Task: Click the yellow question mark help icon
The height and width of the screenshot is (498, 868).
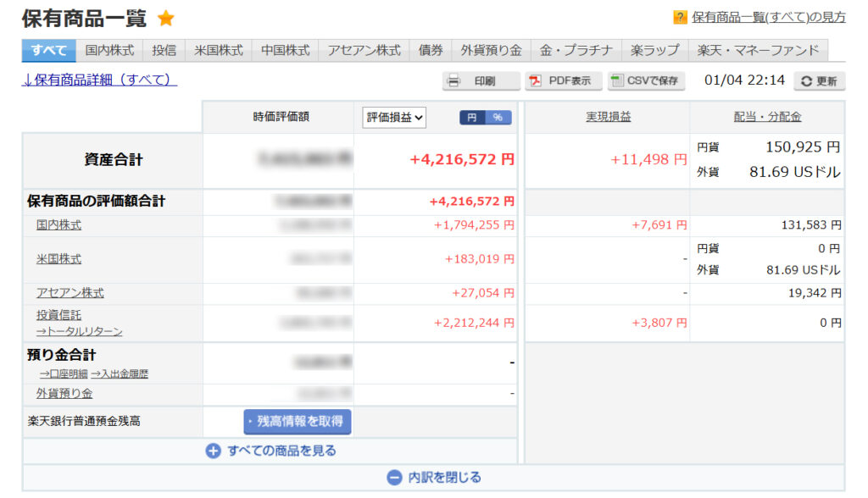Action: click(x=680, y=18)
